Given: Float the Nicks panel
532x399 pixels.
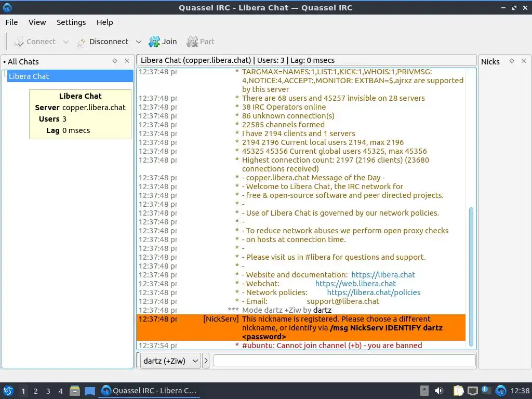Looking at the screenshot, I should [512, 61].
